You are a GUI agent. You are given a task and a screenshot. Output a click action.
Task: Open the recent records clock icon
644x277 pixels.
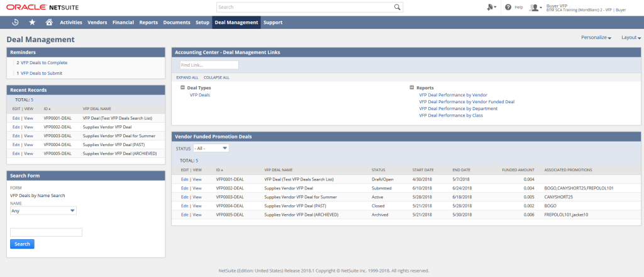pyautogui.click(x=15, y=22)
